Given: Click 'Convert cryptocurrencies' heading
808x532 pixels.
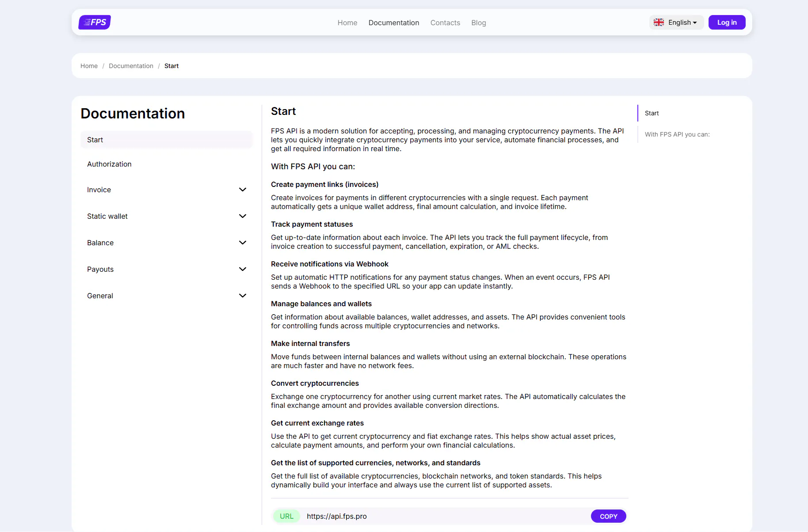Looking at the screenshot, I should click(315, 383).
